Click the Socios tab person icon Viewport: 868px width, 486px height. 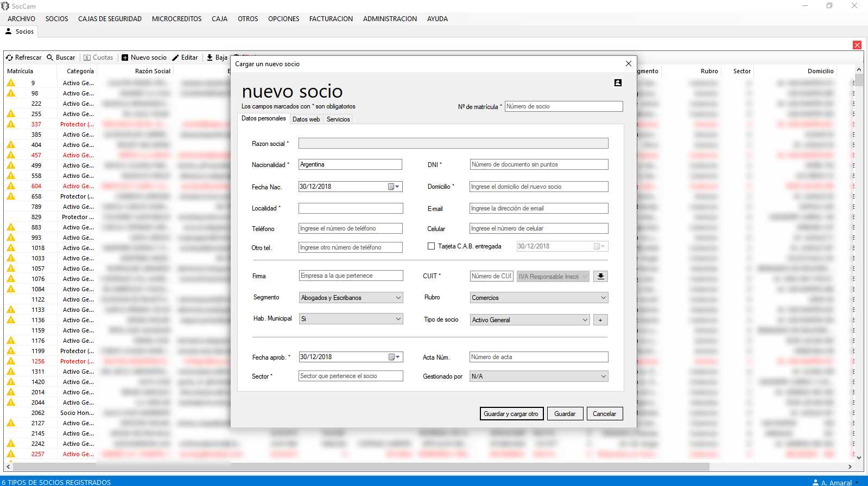pos(9,31)
